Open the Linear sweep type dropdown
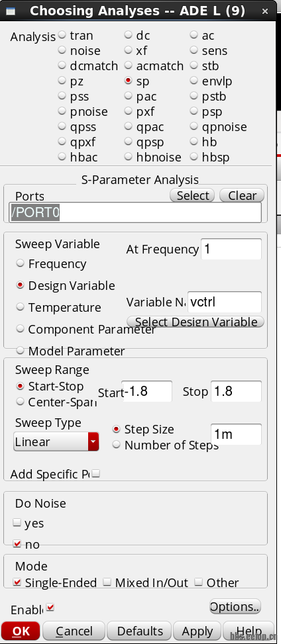This screenshot has width=281, height=644. [x=56, y=442]
